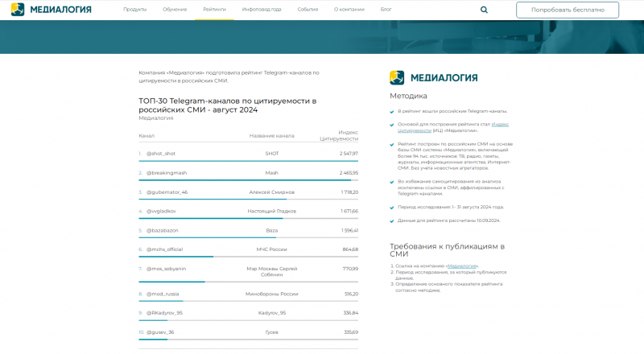Screen dimensions: 644x354
Task: Click the Индекс Цитируемости column header
Action: tap(338, 135)
